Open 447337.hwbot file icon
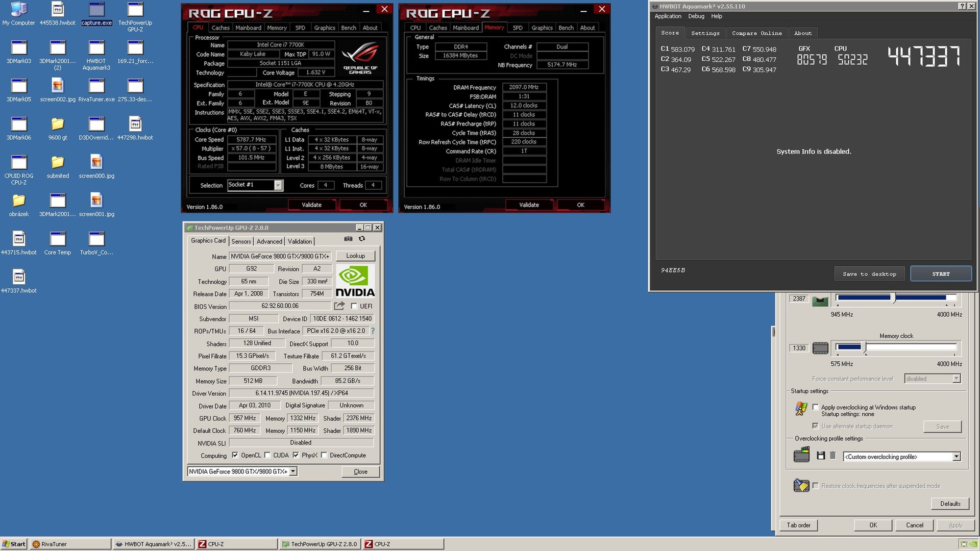Screen dimensions: 980x551 click(x=19, y=282)
